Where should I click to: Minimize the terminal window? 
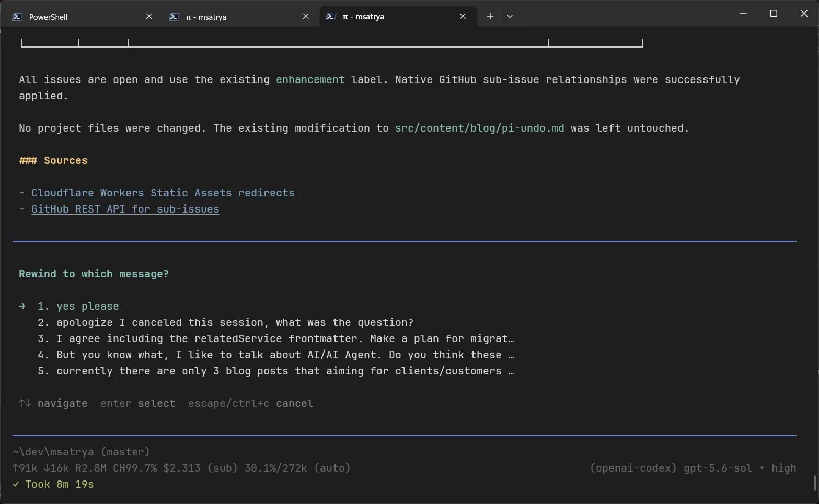pos(743,14)
